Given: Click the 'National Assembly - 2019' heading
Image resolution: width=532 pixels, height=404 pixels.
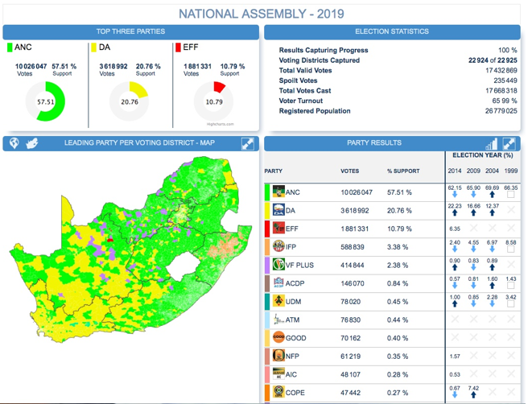Looking at the screenshot, I should click(x=262, y=14).
